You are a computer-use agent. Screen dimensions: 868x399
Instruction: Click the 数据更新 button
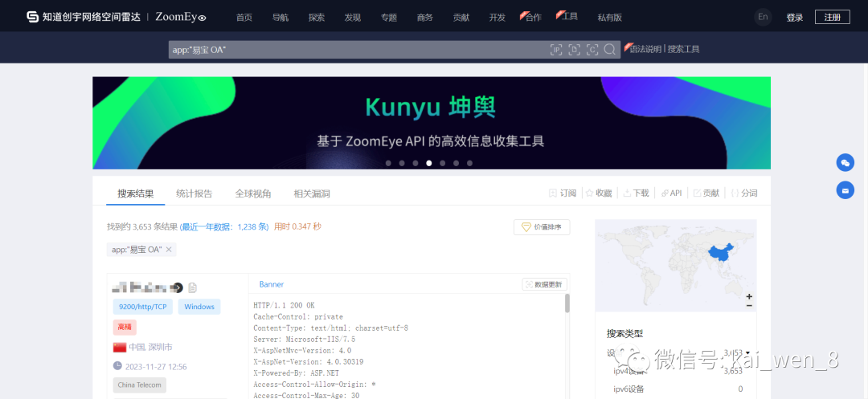(545, 284)
